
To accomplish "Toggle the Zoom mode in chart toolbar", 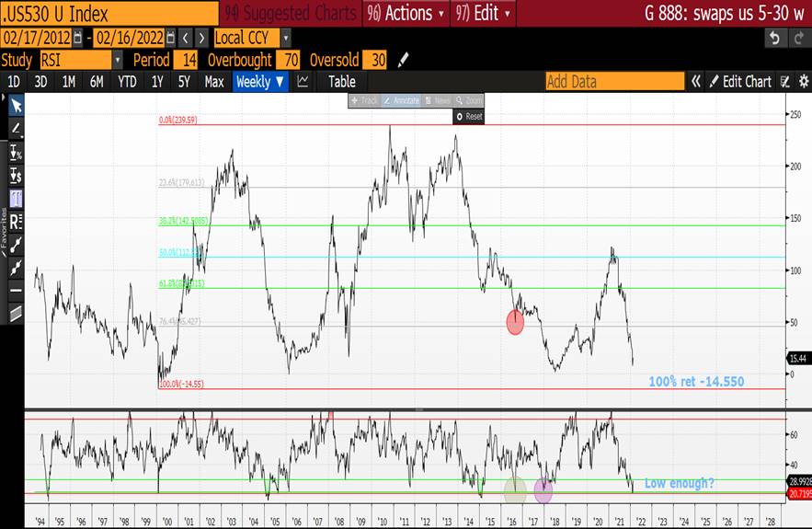I will [469, 100].
